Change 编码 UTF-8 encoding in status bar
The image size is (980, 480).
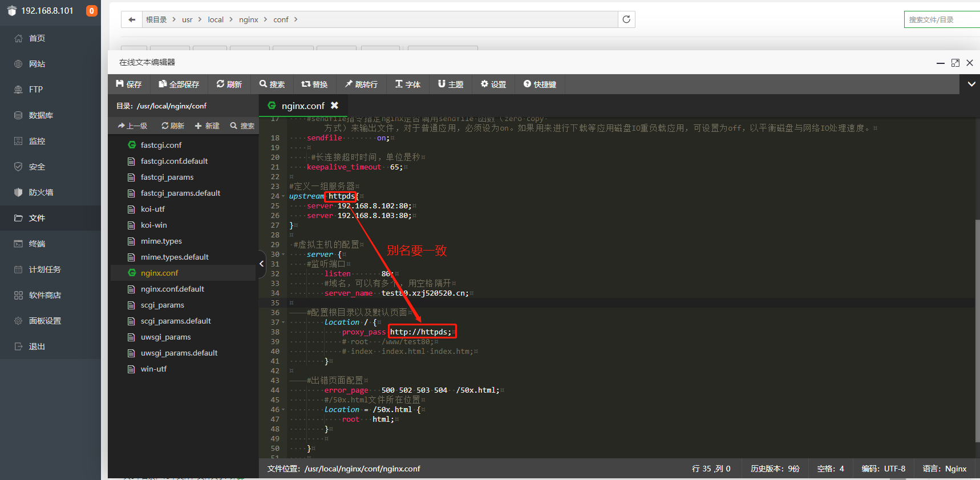884,469
